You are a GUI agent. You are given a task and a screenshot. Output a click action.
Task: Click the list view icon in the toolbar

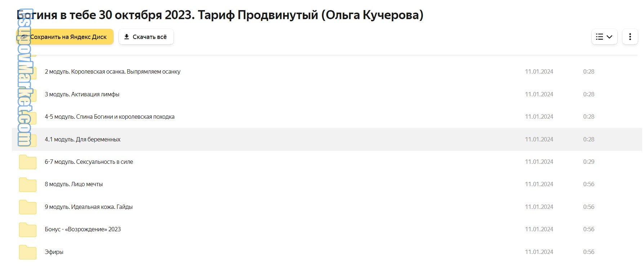[x=600, y=36]
